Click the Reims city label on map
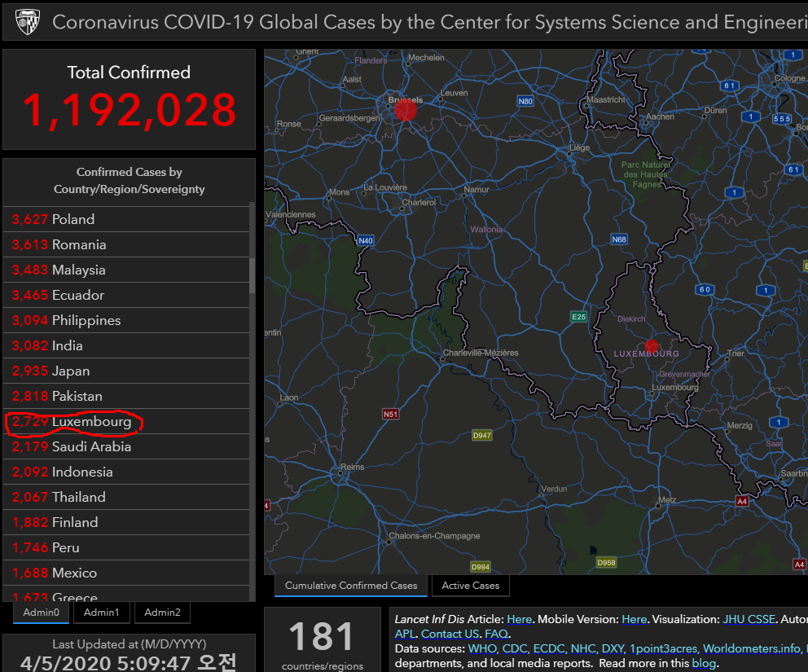 353,467
